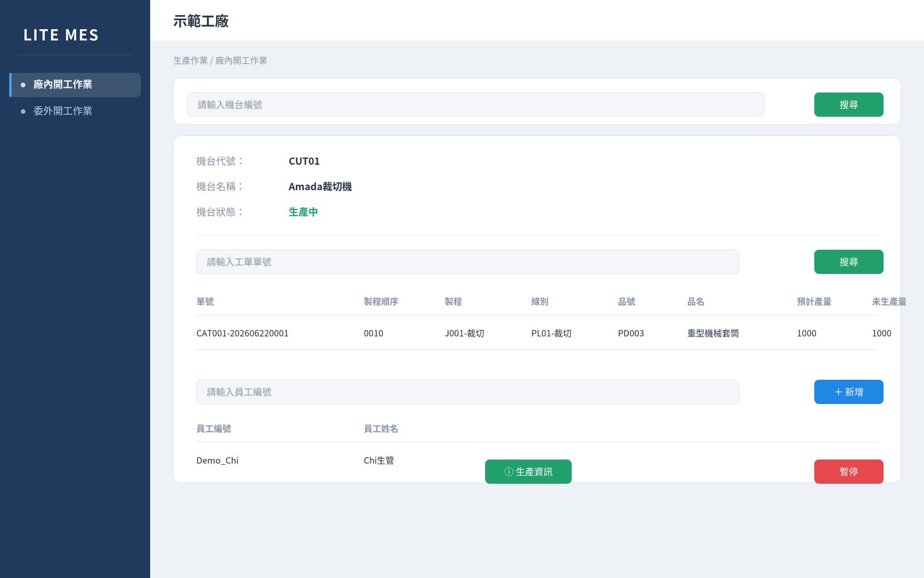Click the 請輸入工單單號 input field
Image resolution: width=924 pixels, height=578 pixels.
pos(467,262)
